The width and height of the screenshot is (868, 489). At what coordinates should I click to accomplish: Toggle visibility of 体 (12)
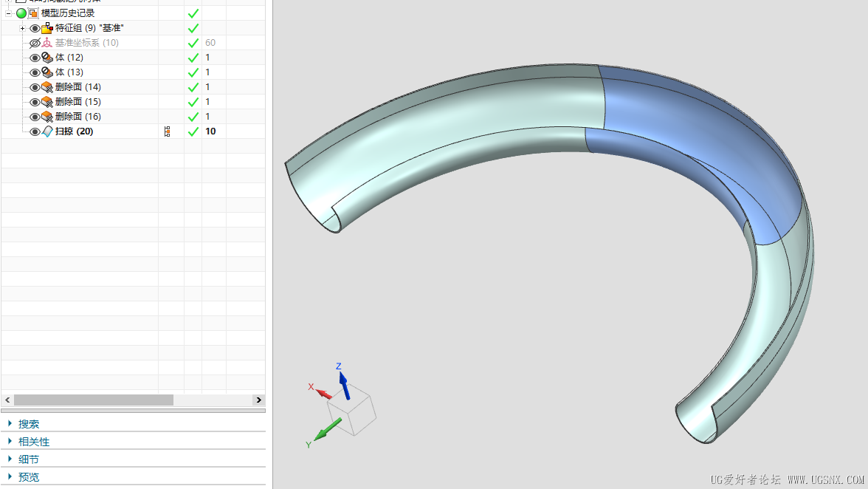click(34, 58)
